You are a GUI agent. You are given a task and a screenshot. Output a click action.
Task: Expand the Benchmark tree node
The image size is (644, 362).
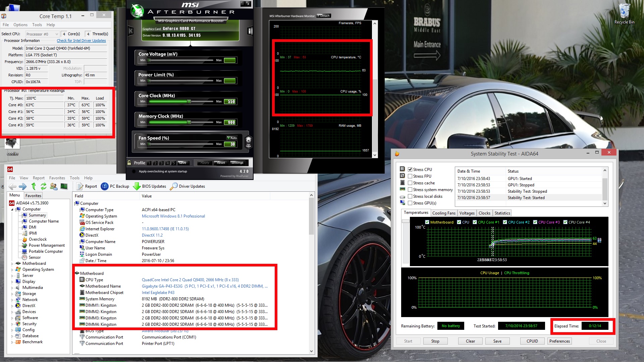coord(12,342)
